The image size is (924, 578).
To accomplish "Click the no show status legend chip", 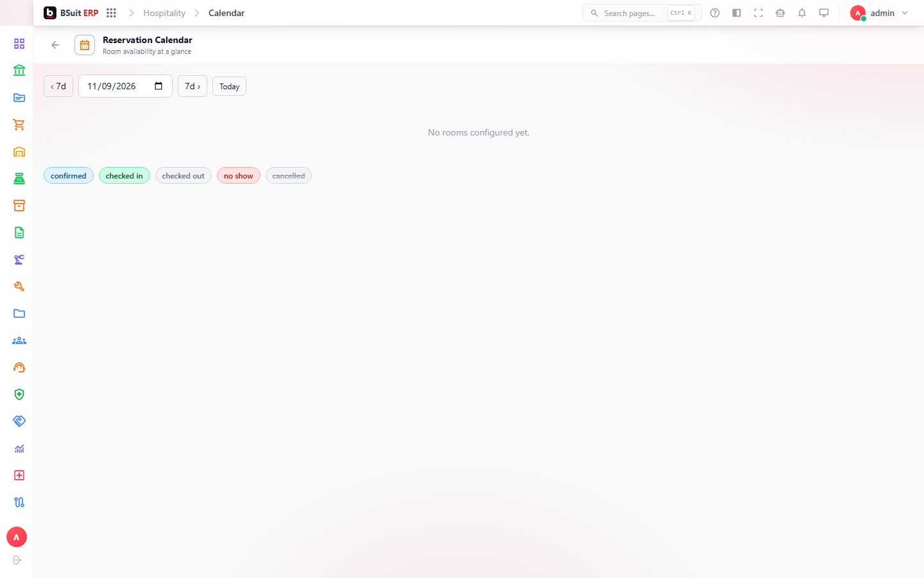I will click(x=239, y=176).
